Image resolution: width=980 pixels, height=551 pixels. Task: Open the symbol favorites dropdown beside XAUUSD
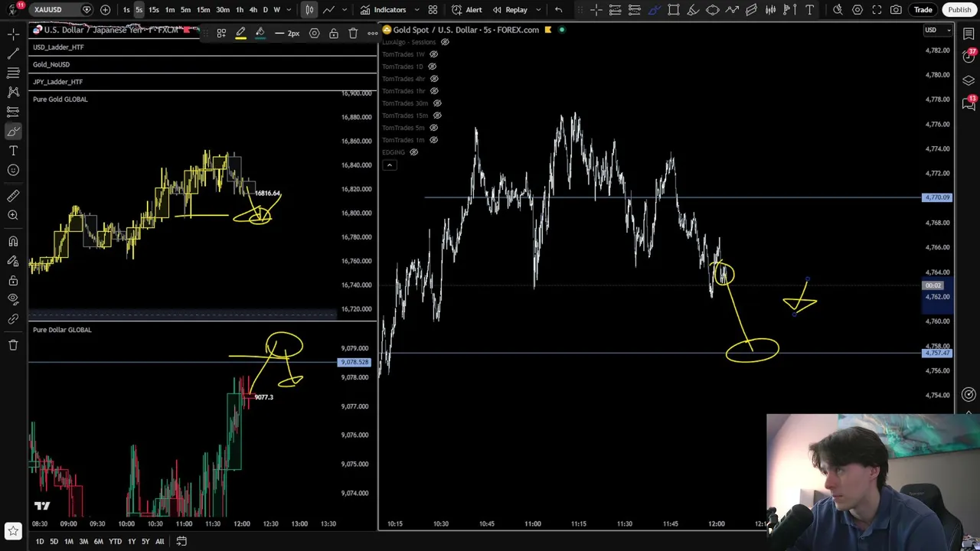87,9
